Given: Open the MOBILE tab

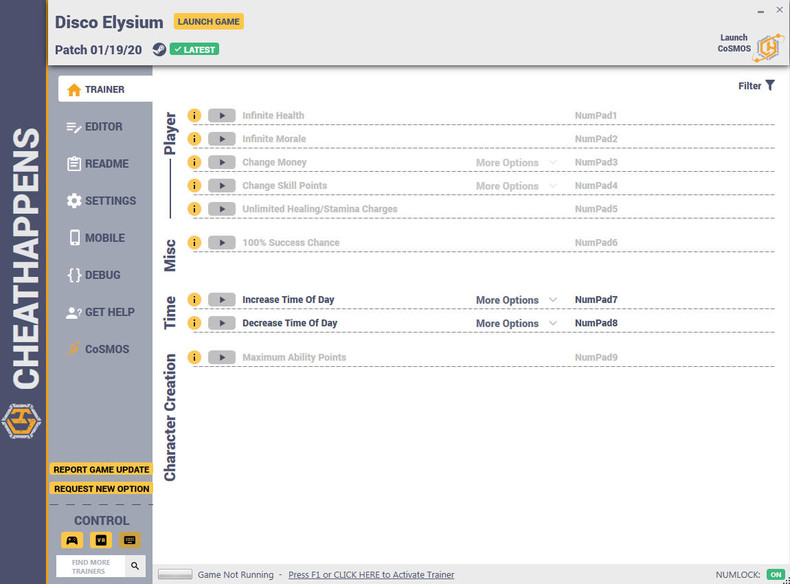Looking at the screenshot, I should [97, 238].
